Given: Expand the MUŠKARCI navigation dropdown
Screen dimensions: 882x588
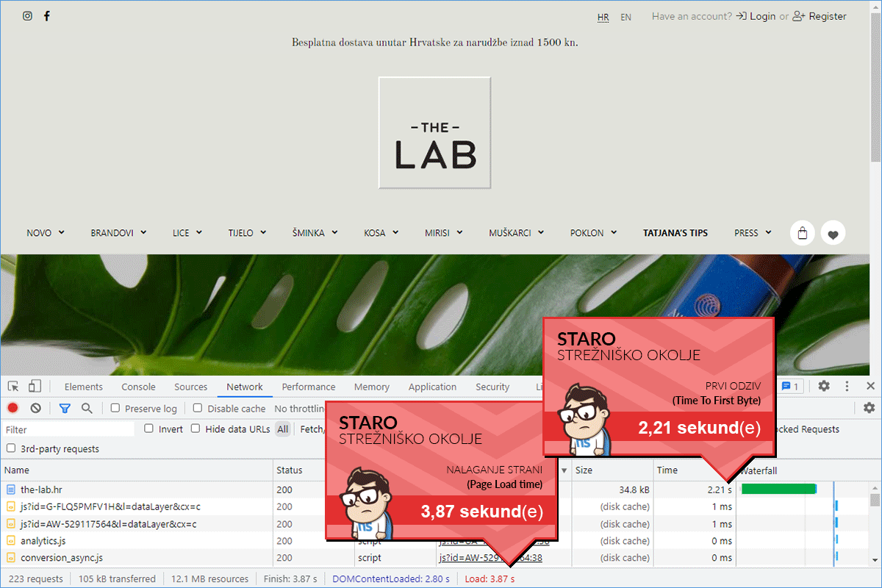Looking at the screenshot, I should 516,233.
